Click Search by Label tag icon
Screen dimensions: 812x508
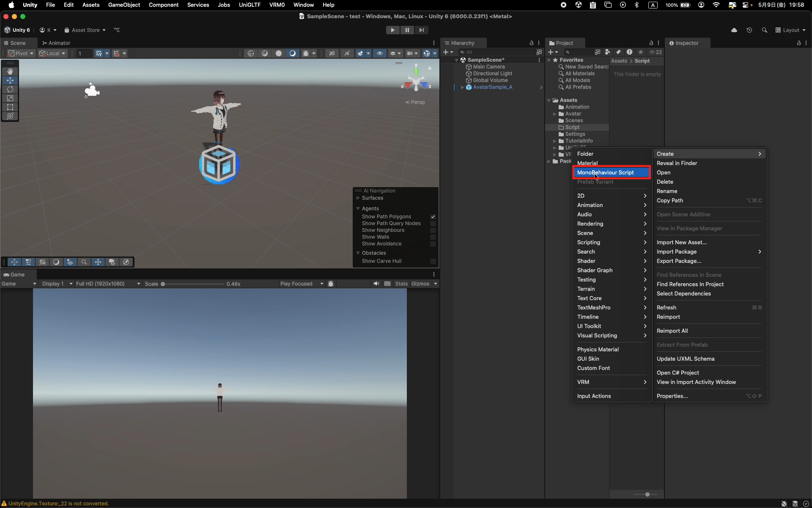(x=619, y=52)
